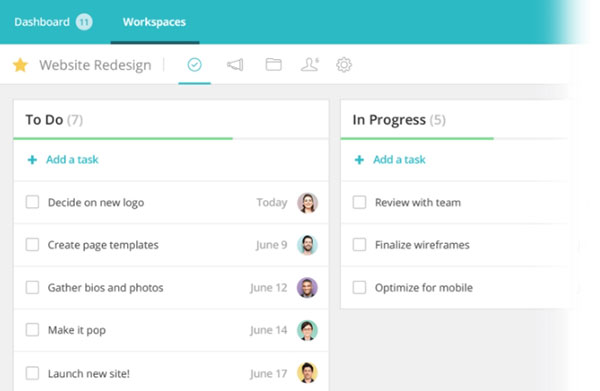The image size is (600, 391).
Task: Click the plus icon in In Progress column
Action: click(x=359, y=160)
